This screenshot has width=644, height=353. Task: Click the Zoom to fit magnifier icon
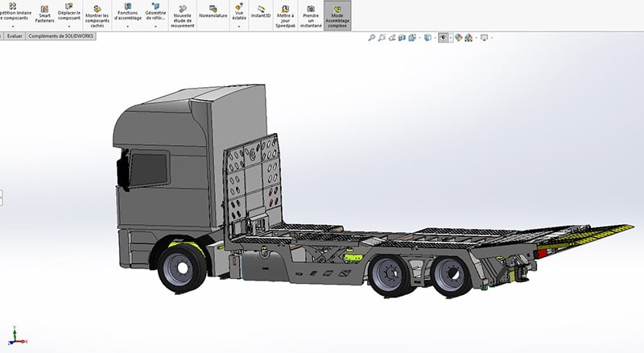(372, 38)
